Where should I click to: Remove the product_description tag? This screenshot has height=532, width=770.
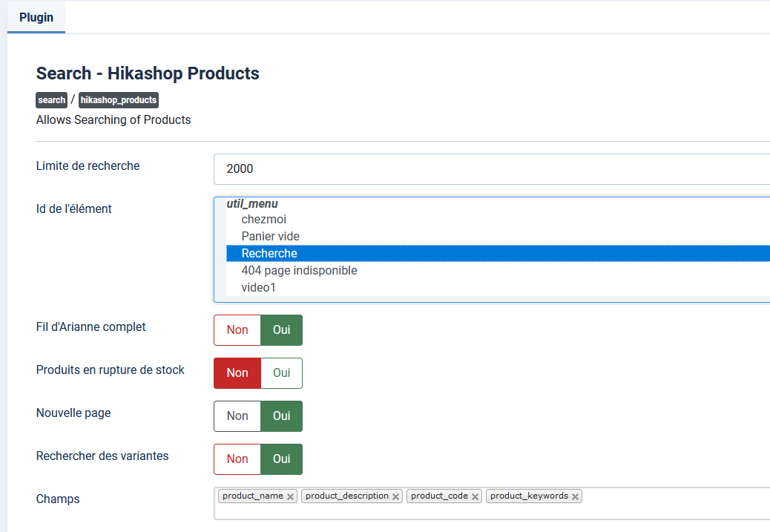pos(396,496)
